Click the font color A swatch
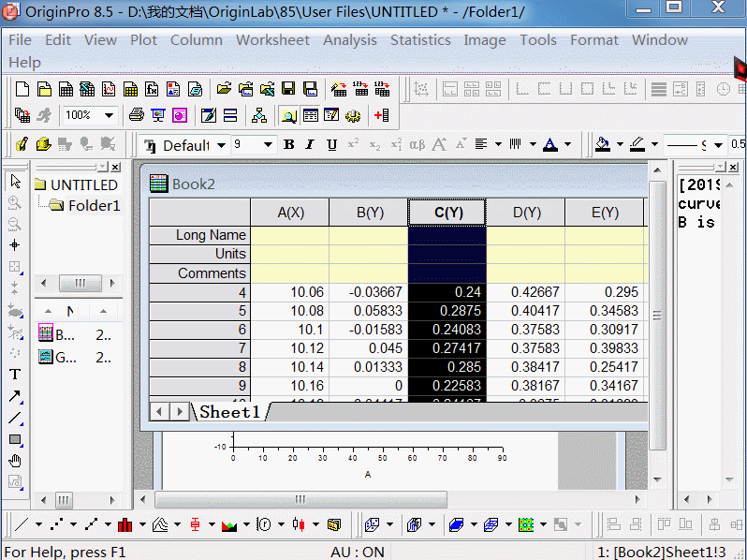Image resolution: width=747 pixels, height=560 pixels. [550, 144]
